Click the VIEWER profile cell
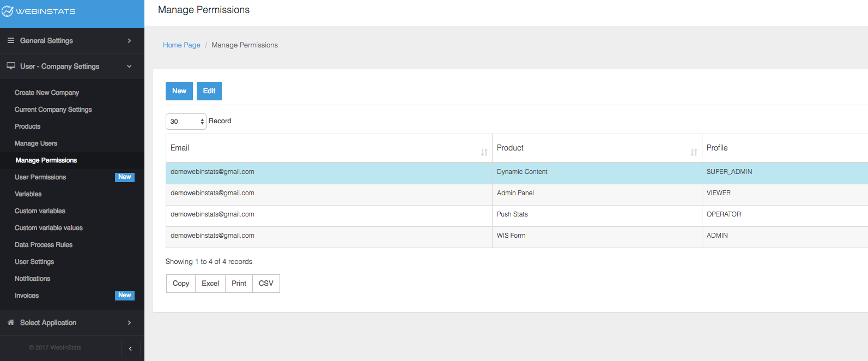Viewport: 868px width, 361px height. click(x=785, y=195)
